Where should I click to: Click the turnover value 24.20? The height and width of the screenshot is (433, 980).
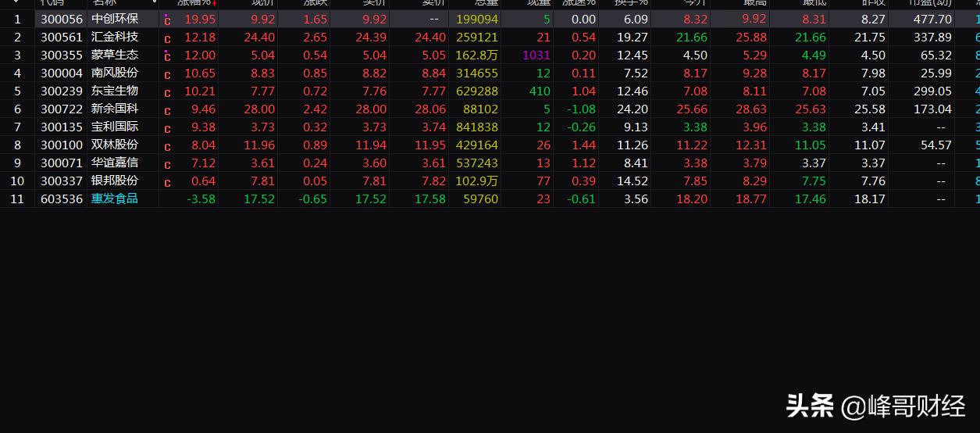[632, 109]
